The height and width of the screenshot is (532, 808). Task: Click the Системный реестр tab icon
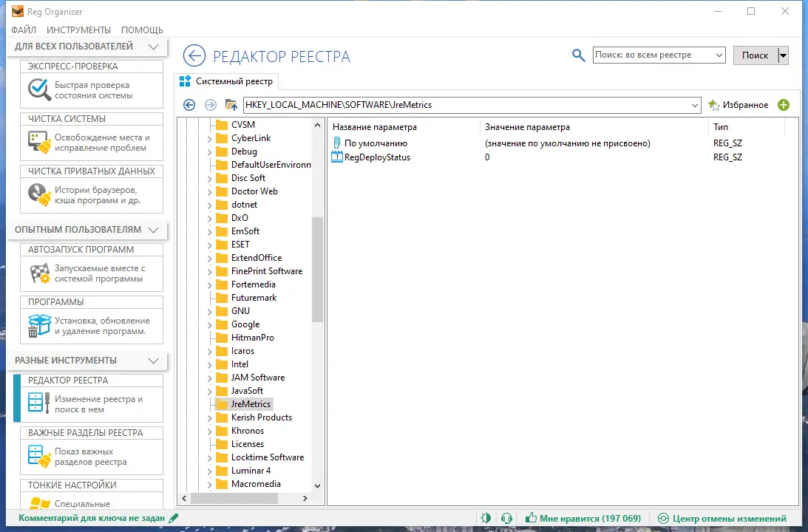[185, 81]
